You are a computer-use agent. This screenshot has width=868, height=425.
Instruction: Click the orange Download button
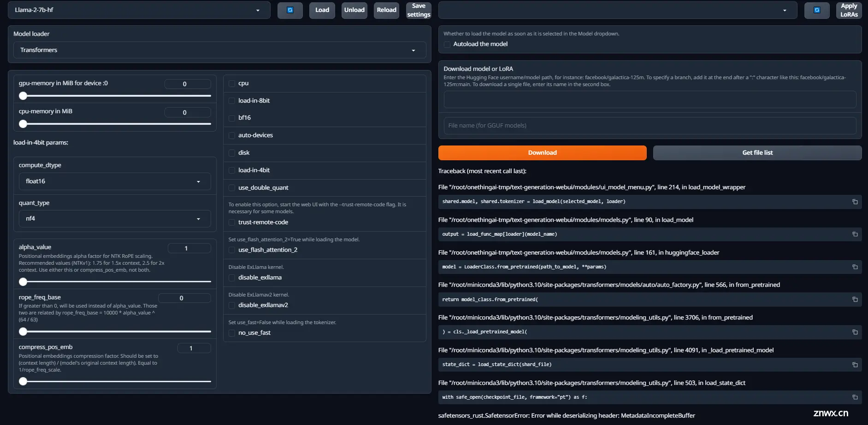tap(543, 153)
